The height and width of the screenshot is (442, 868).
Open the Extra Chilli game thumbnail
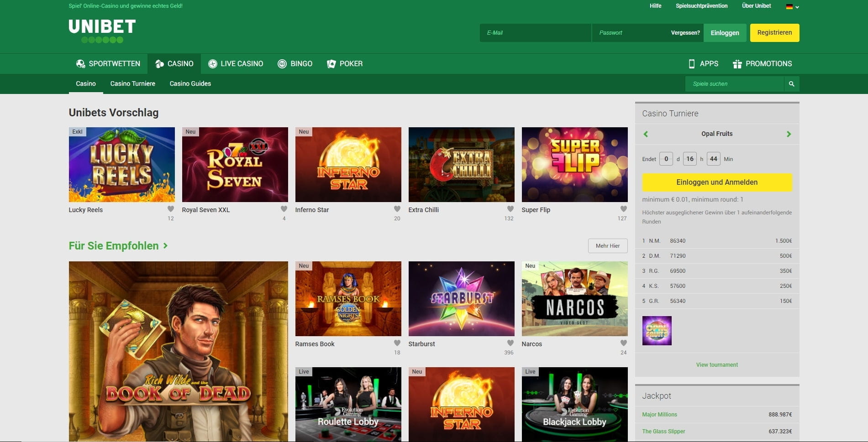[462, 165]
